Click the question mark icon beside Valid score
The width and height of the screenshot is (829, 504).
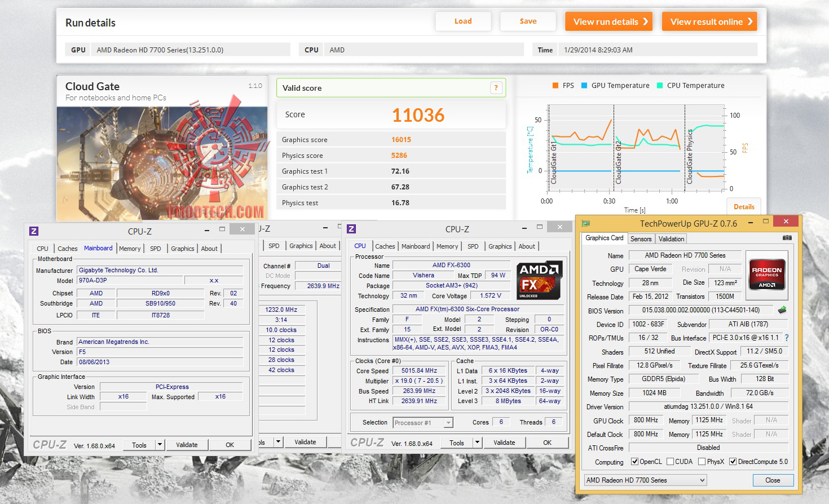tap(496, 87)
